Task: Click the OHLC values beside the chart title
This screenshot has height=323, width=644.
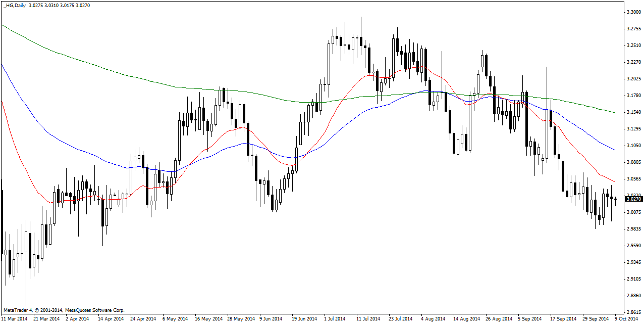Action: (52, 6)
